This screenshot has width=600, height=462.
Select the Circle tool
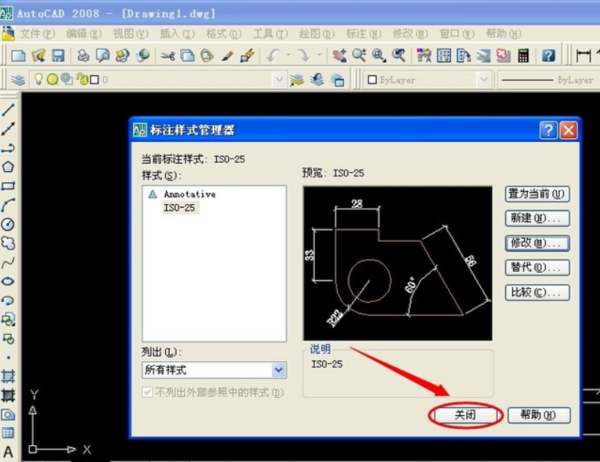[x=8, y=224]
